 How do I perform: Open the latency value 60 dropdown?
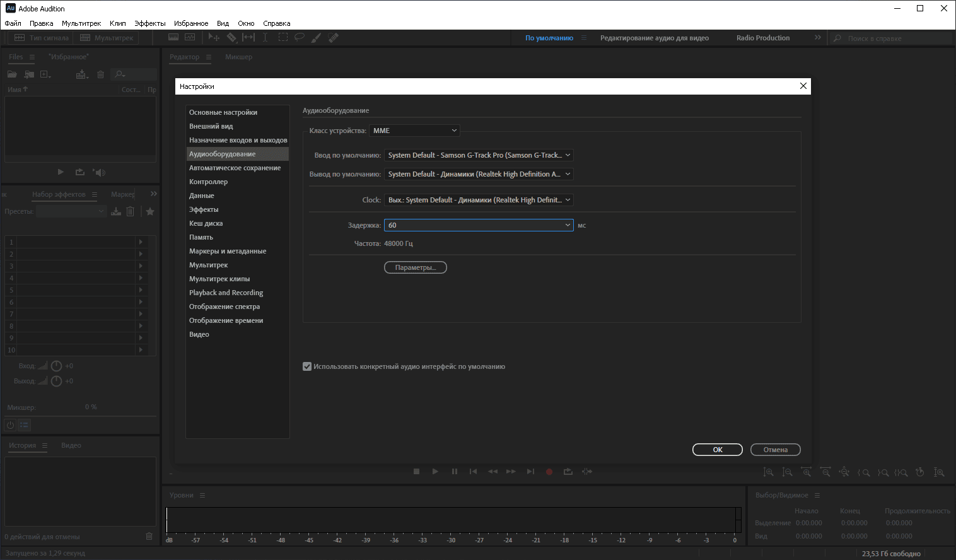[479, 225]
